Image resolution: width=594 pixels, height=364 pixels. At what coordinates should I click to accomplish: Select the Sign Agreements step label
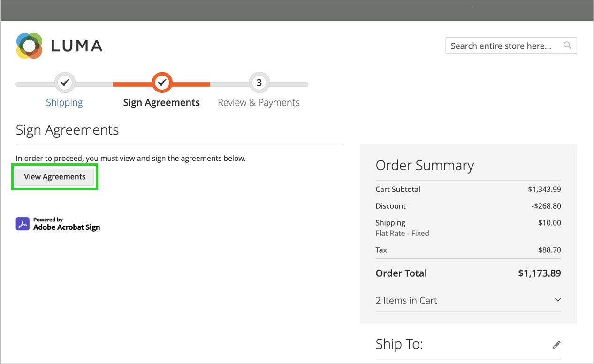161,103
